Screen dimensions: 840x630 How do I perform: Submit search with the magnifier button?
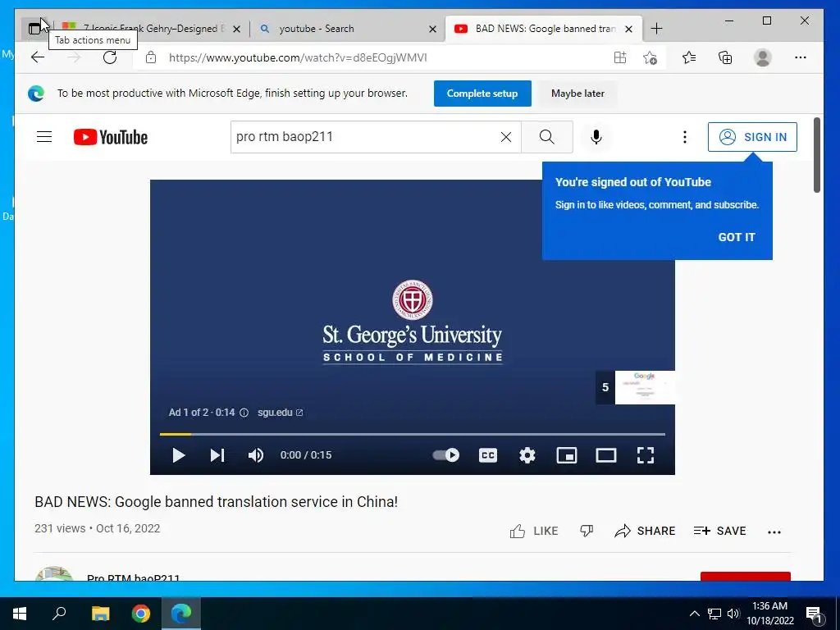(x=547, y=137)
